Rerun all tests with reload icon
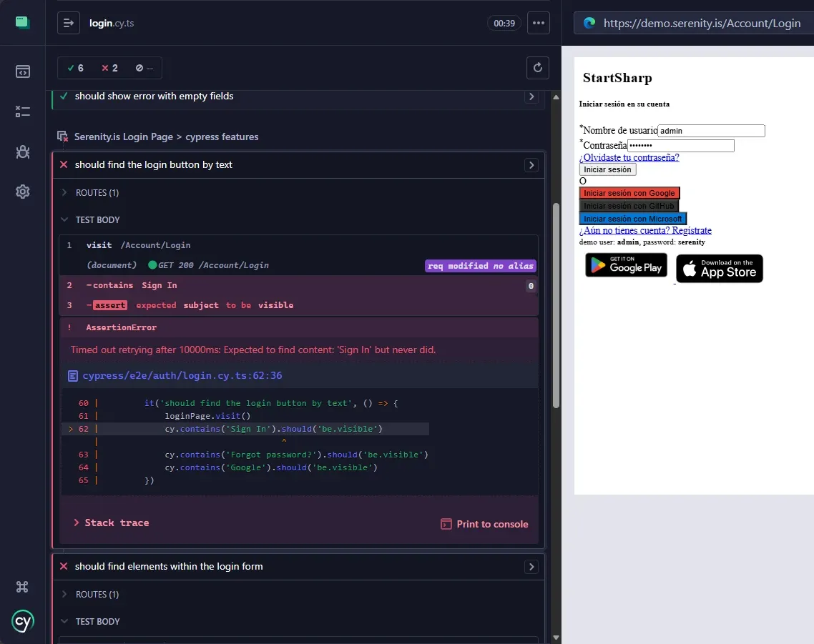Image resolution: width=814 pixels, height=644 pixels. coord(538,68)
